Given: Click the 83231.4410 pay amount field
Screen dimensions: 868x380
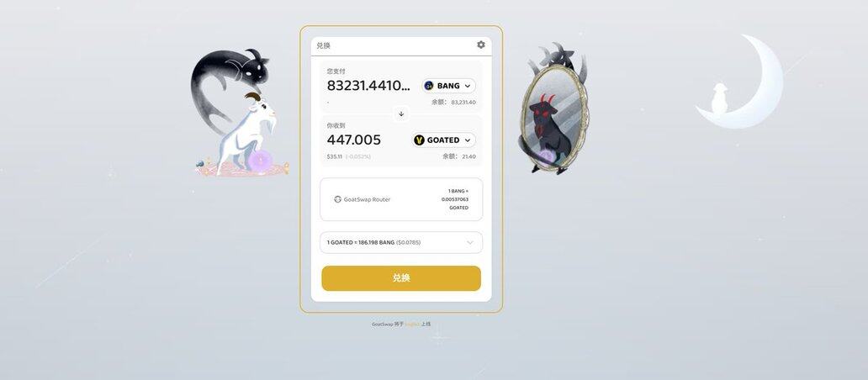Looking at the screenshot, I should [x=368, y=86].
